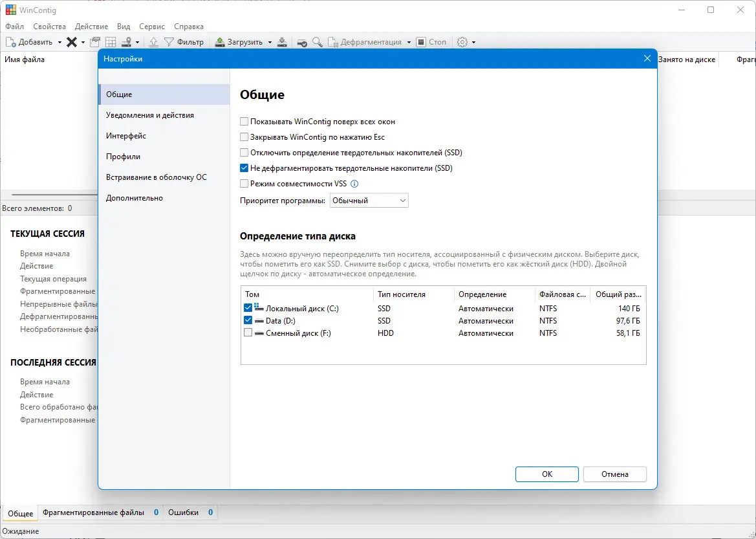Click the Отмена button
This screenshot has height=539, width=756.
(615, 474)
